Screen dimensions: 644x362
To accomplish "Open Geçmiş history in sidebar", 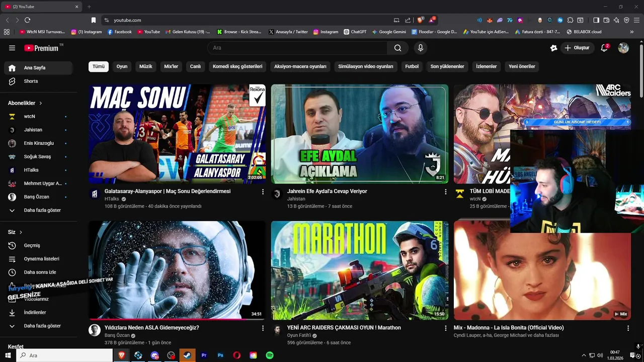I will (x=38, y=245).
